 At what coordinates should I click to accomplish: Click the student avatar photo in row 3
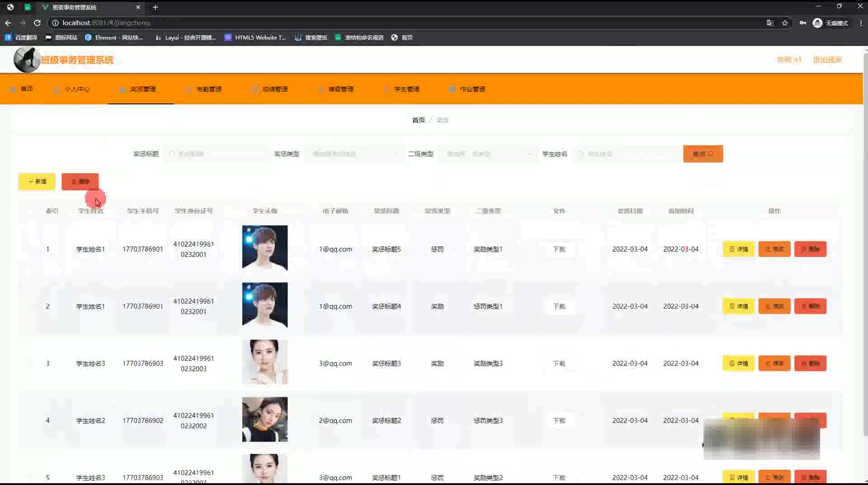(x=265, y=362)
